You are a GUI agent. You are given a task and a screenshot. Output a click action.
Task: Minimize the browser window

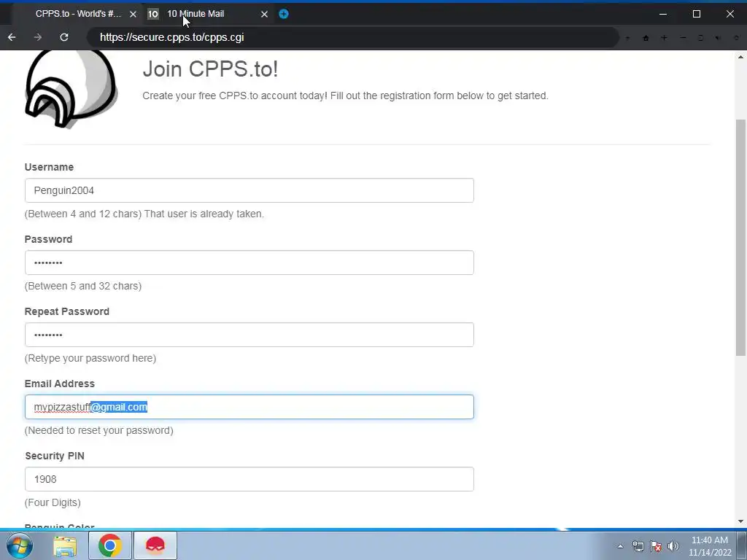point(662,14)
